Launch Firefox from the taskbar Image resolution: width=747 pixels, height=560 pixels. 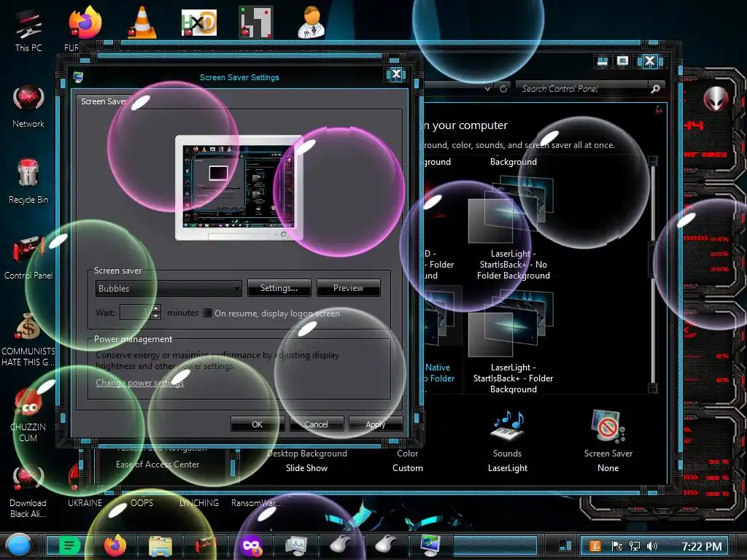(115, 545)
